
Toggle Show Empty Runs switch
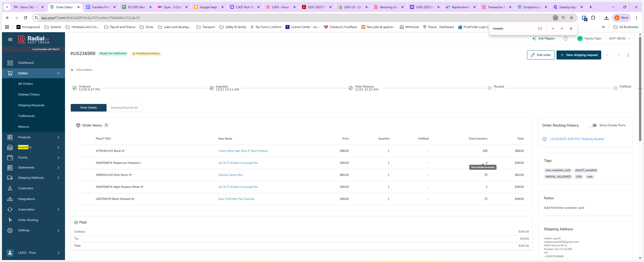point(593,125)
